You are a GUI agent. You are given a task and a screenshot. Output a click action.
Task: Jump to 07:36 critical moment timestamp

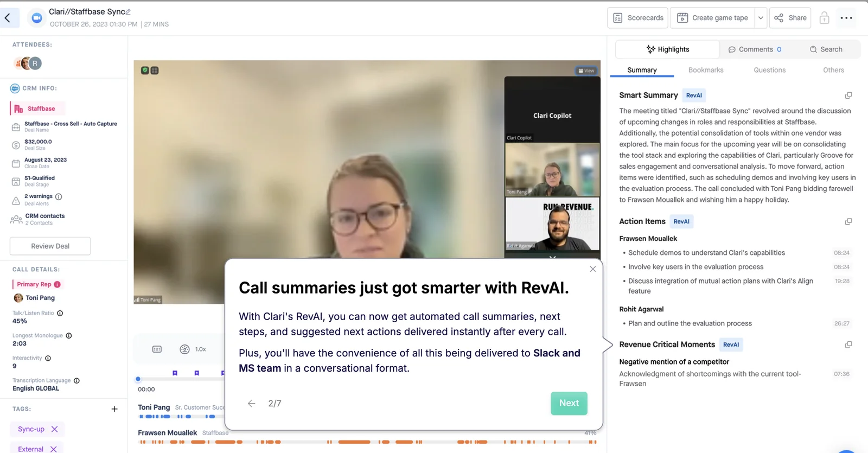pyautogui.click(x=842, y=374)
